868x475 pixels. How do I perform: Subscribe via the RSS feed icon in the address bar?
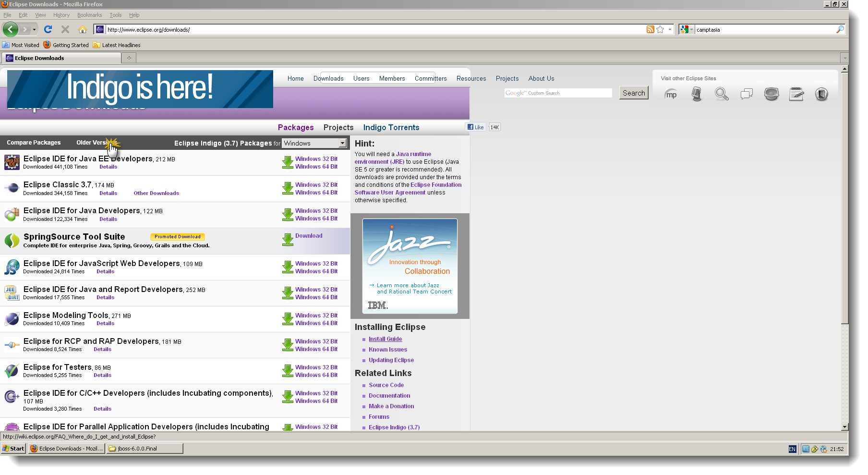click(650, 29)
